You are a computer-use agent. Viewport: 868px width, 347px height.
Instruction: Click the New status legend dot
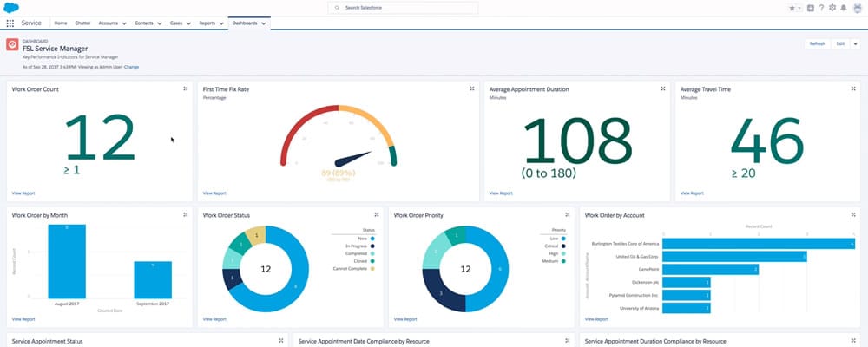372,238
